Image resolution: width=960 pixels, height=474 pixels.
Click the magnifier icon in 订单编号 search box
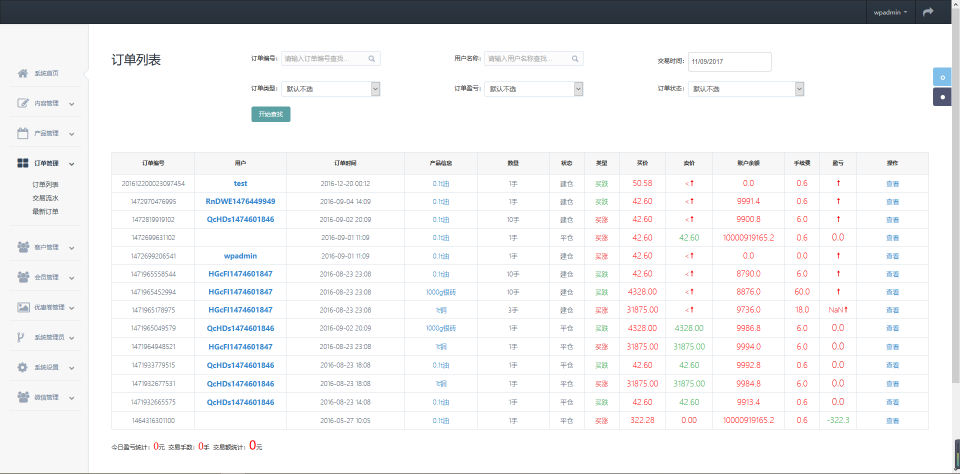[372, 59]
